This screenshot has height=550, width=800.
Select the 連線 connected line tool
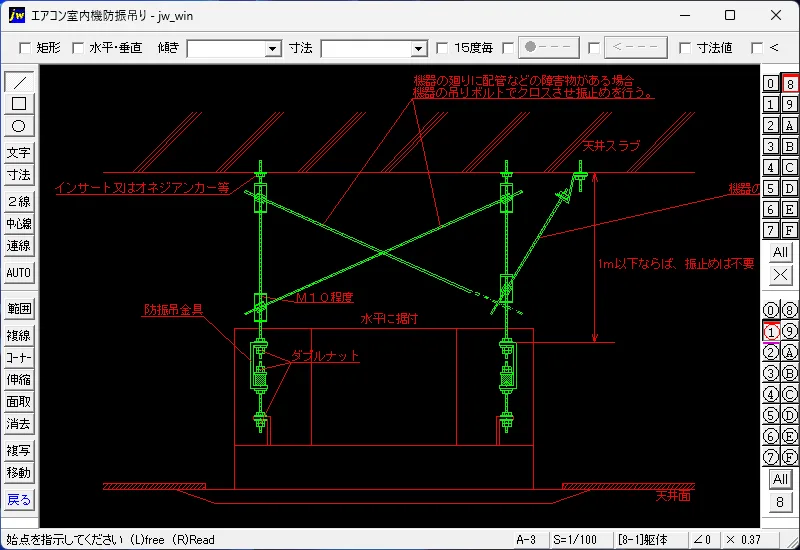click(x=19, y=246)
